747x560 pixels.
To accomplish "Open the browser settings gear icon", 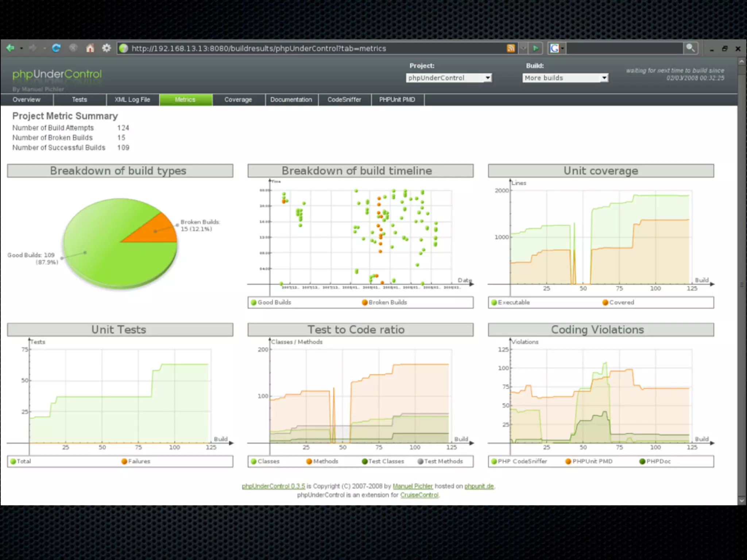I will [x=106, y=48].
